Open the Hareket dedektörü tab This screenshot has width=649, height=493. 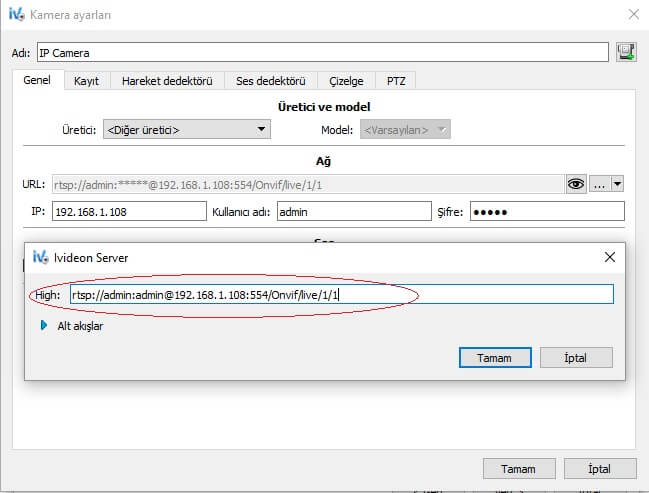pyautogui.click(x=167, y=81)
